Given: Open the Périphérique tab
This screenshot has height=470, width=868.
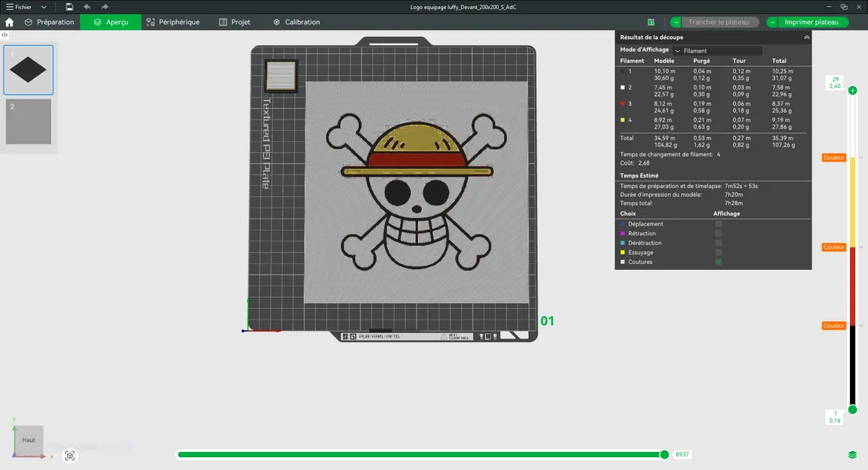Looking at the screenshot, I should [173, 23].
